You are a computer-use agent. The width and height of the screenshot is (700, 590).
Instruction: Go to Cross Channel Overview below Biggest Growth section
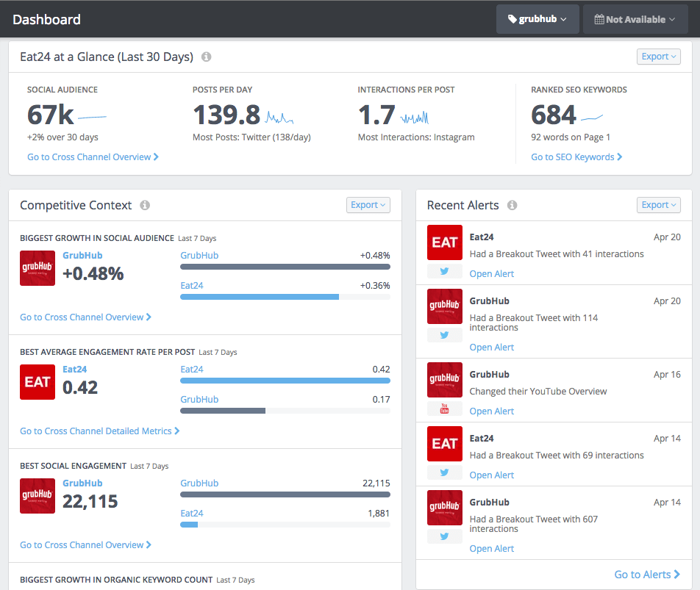click(86, 317)
